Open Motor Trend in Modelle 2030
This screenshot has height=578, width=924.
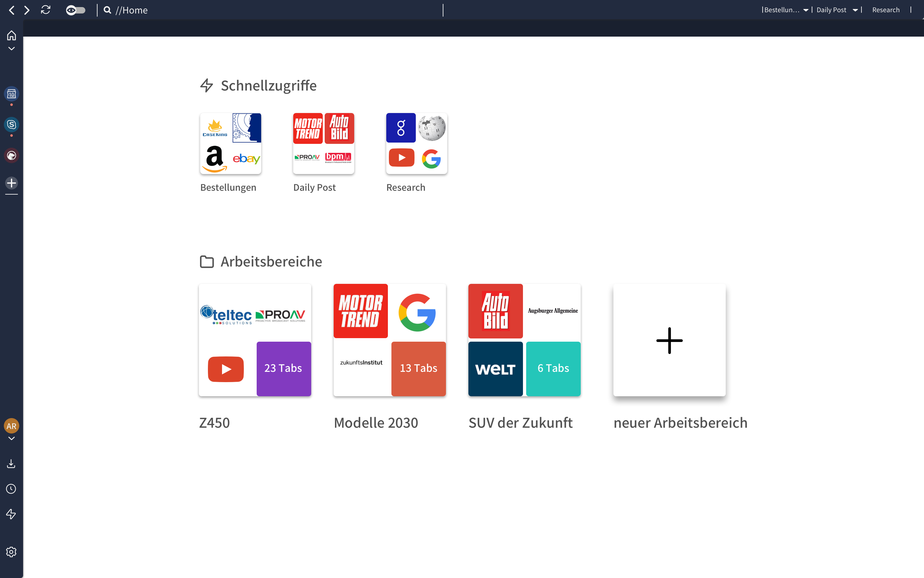point(361,311)
